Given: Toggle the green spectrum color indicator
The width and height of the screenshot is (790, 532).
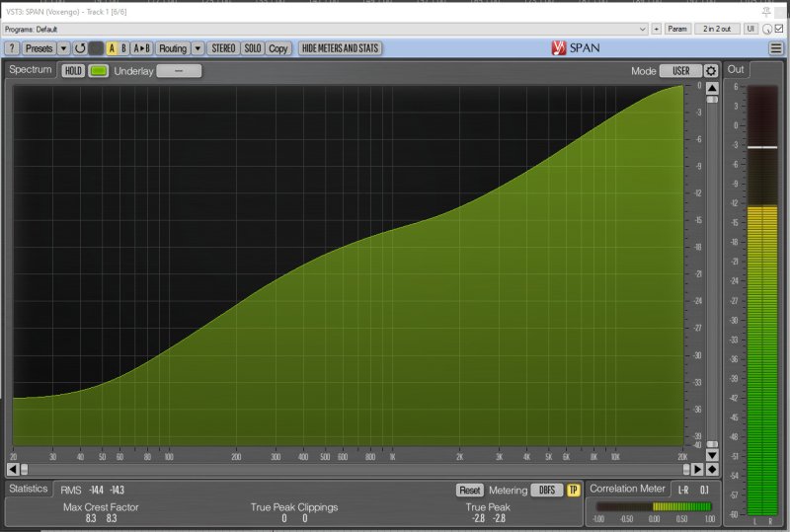Looking at the screenshot, I should (x=99, y=71).
